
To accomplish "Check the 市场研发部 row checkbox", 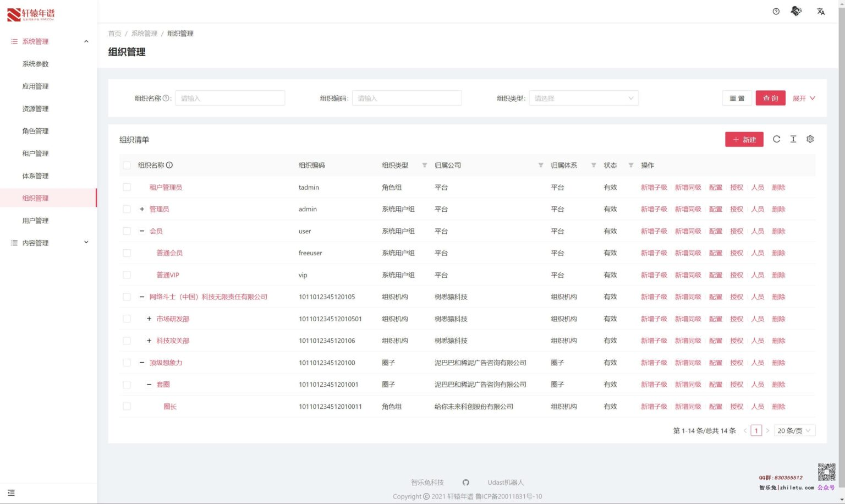I will click(x=127, y=319).
